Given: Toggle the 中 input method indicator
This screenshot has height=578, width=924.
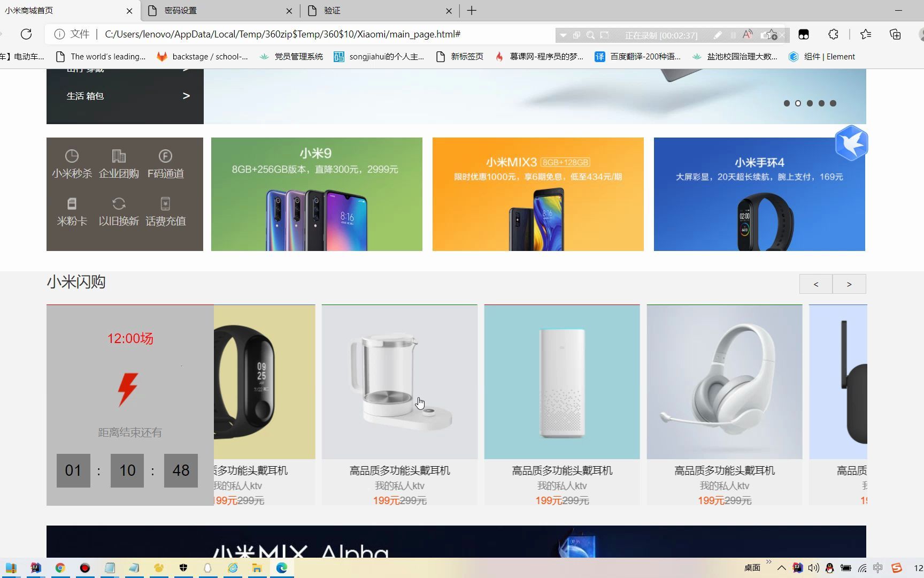Looking at the screenshot, I should (878, 568).
